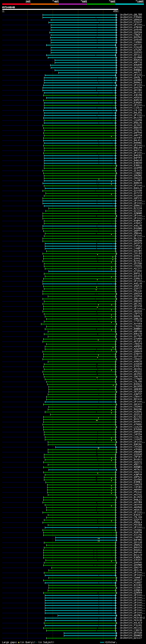The height and width of the screenshot is (644, 146).
Task: Click the UniRef100_B2IXD2 label
Action: 131,417
